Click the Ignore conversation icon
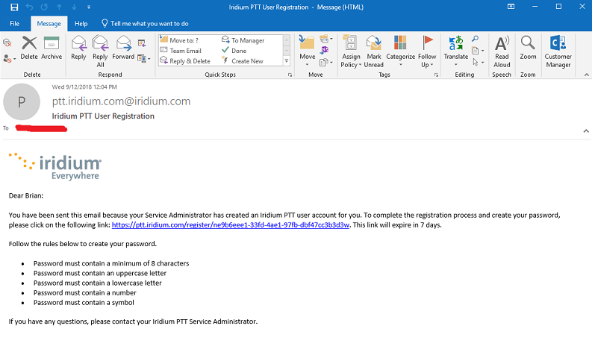The height and width of the screenshot is (364, 592). coord(7,43)
